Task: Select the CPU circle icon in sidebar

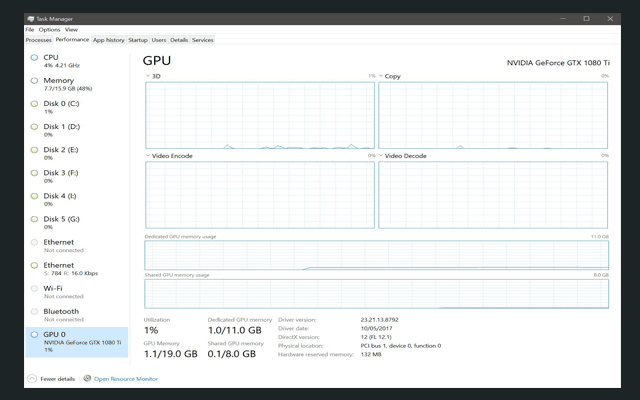Action: 34,58
